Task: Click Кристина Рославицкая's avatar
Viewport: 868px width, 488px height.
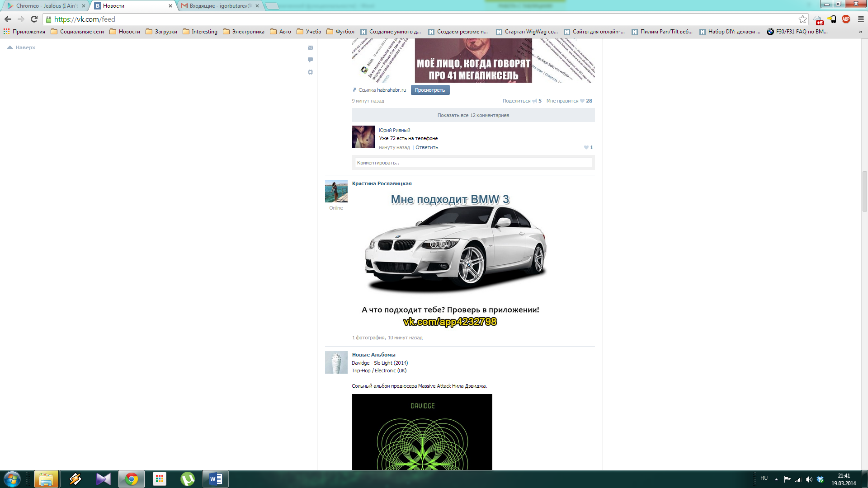Action: click(336, 191)
